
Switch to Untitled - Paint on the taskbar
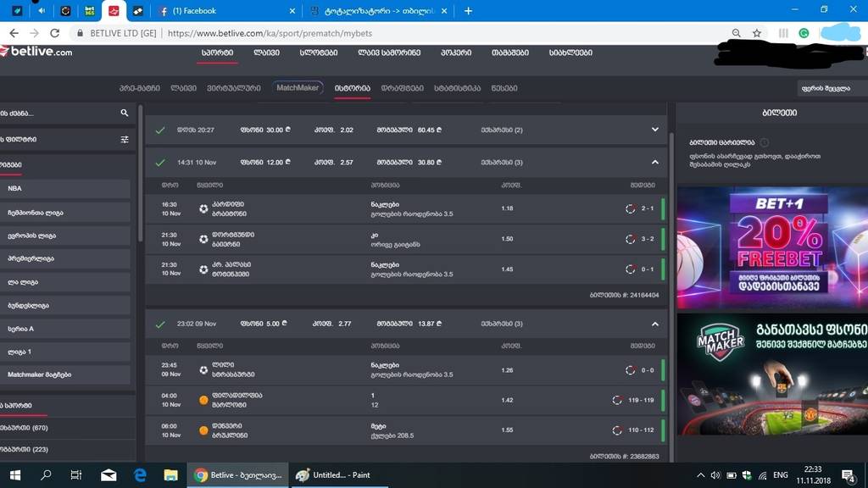coord(339,475)
